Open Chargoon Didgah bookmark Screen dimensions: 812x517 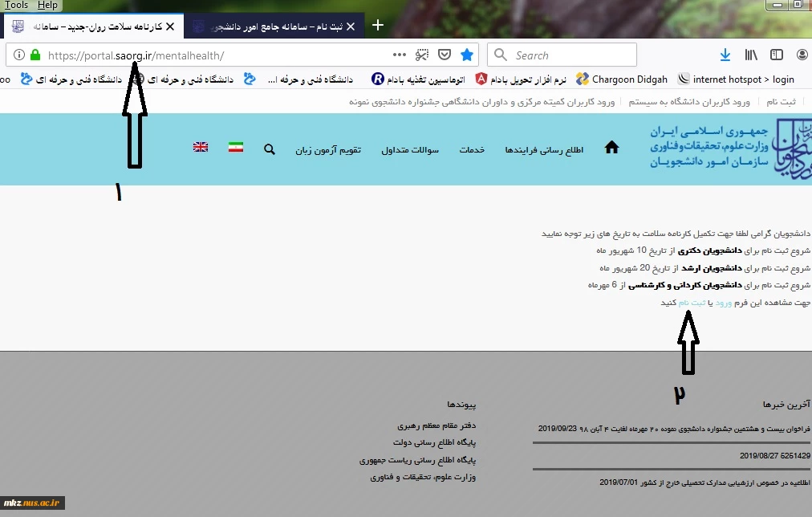point(621,79)
